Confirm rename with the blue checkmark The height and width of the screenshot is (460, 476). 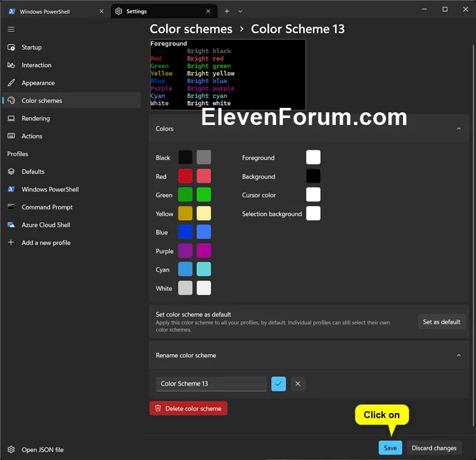point(279,384)
